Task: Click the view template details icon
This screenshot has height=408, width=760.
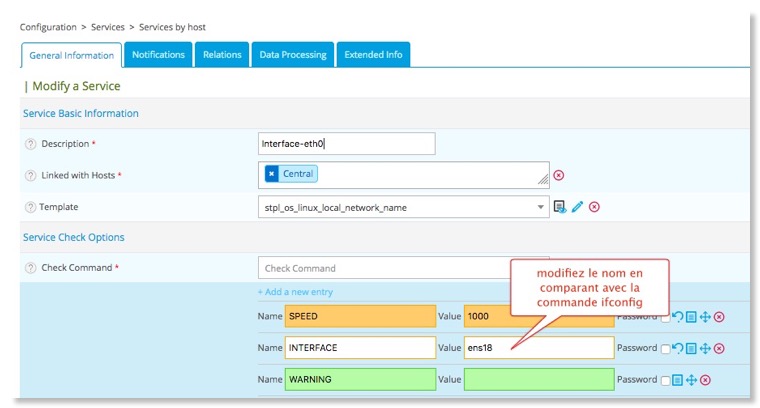Action: click(x=560, y=207)
